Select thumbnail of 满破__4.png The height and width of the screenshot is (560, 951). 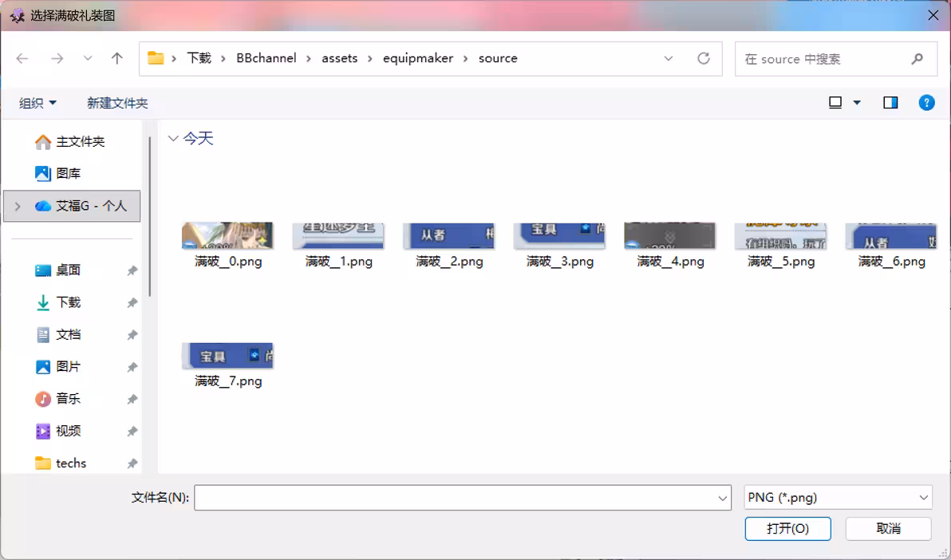click(x=669, y=235)
